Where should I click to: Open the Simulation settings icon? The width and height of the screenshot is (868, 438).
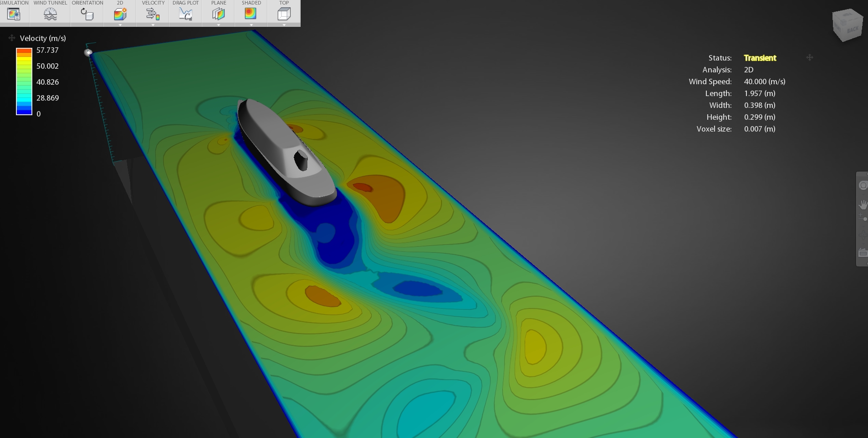pos(14,14)
